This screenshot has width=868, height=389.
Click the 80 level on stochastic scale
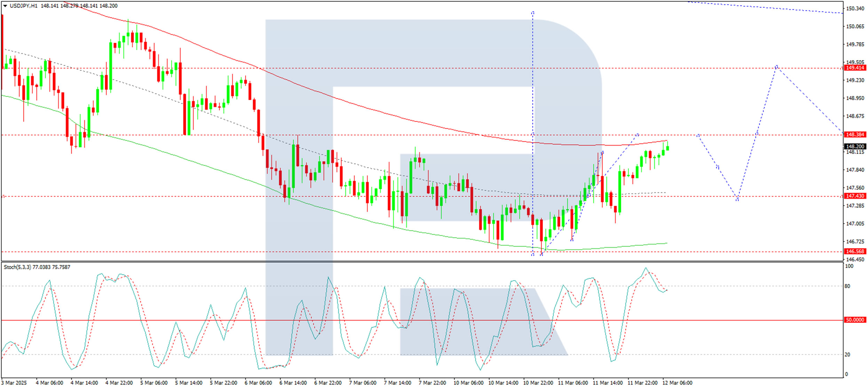pos(847,286)
